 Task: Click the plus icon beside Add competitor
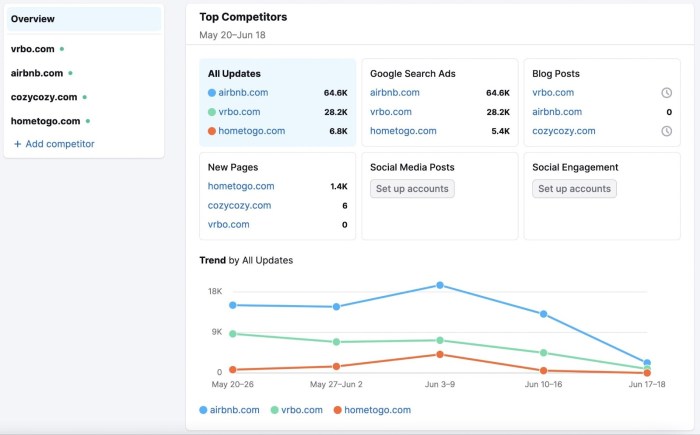(x=17, y=144)
